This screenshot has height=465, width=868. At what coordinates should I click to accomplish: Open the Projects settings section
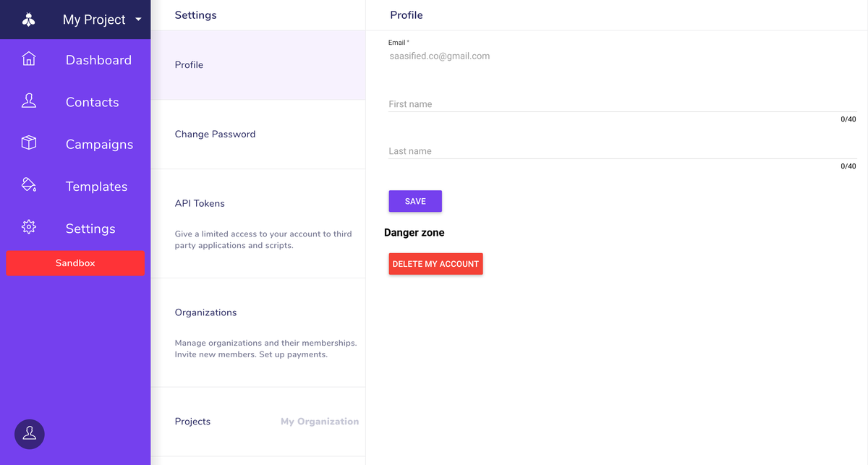pyautogui.click(x=192, y=422)
